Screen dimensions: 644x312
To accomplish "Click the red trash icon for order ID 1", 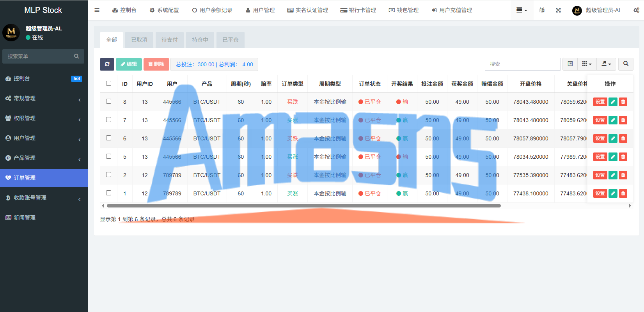I will (623, 193).
